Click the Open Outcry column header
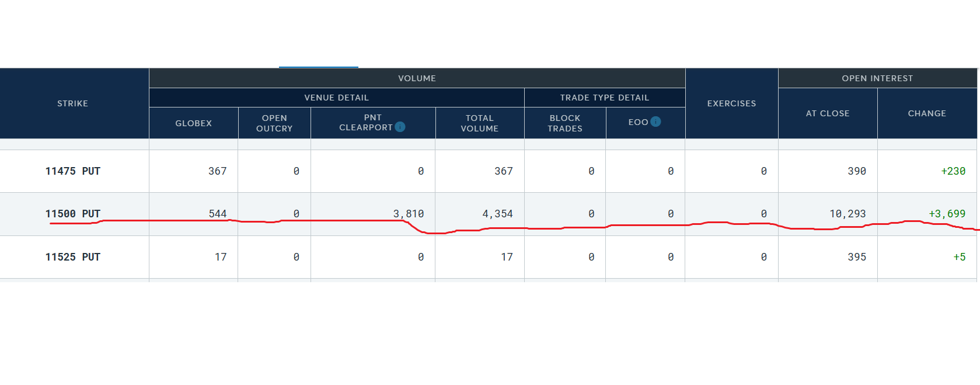 point(274,123)
